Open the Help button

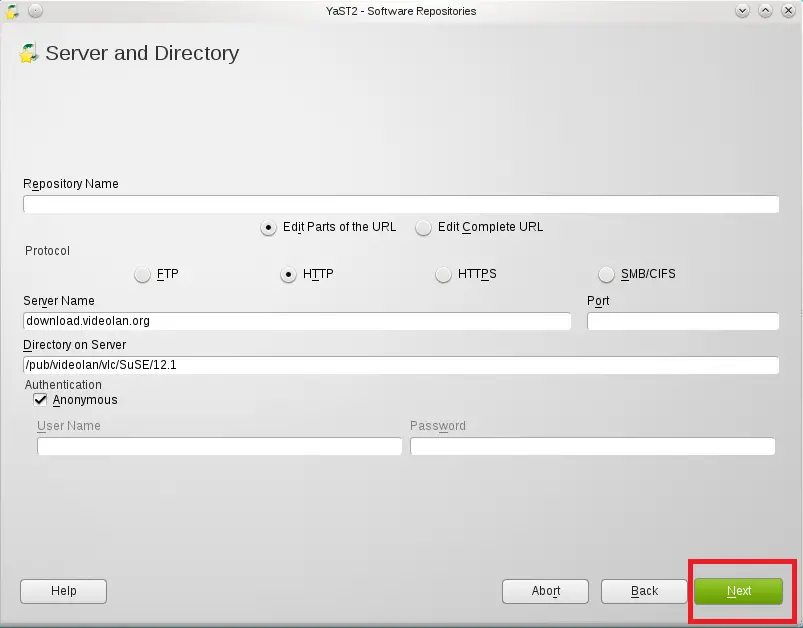click(64, 592)
